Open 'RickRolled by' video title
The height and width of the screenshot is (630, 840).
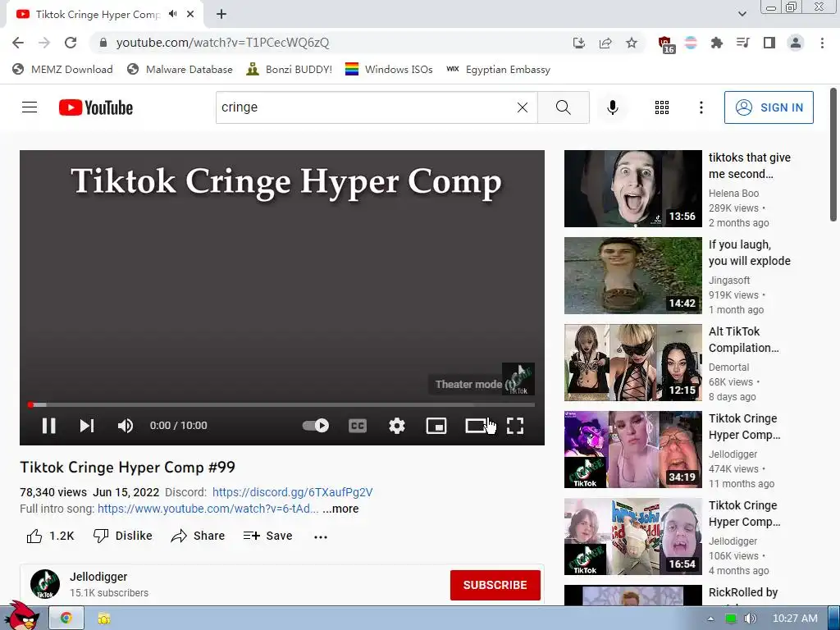coord(743,592)
